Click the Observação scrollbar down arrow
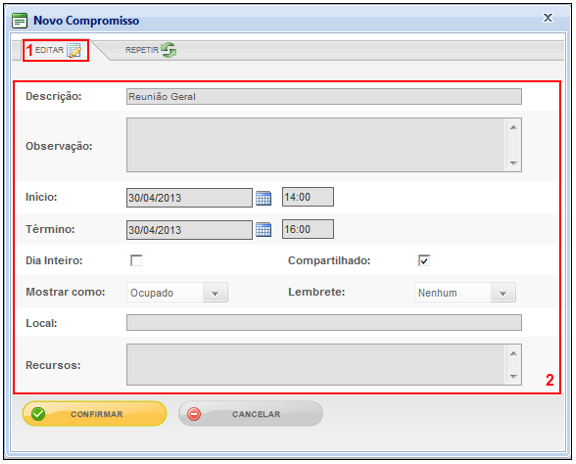Screen dimensions: 576x464 click(x=514, y=163)
